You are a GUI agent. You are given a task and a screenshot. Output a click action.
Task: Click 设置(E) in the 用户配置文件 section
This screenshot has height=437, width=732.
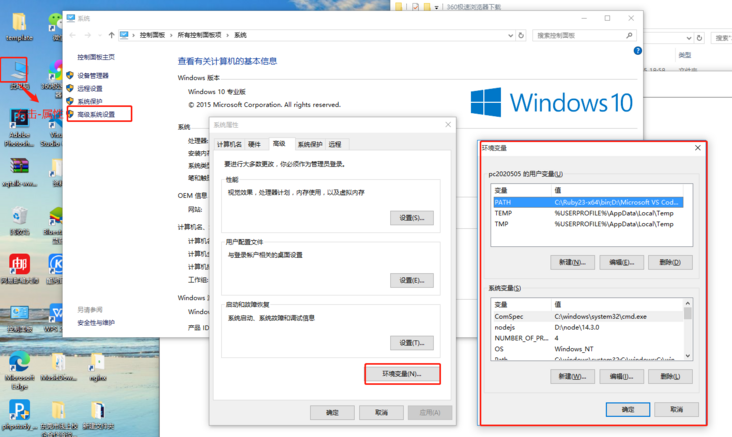[x=412, y=281]
